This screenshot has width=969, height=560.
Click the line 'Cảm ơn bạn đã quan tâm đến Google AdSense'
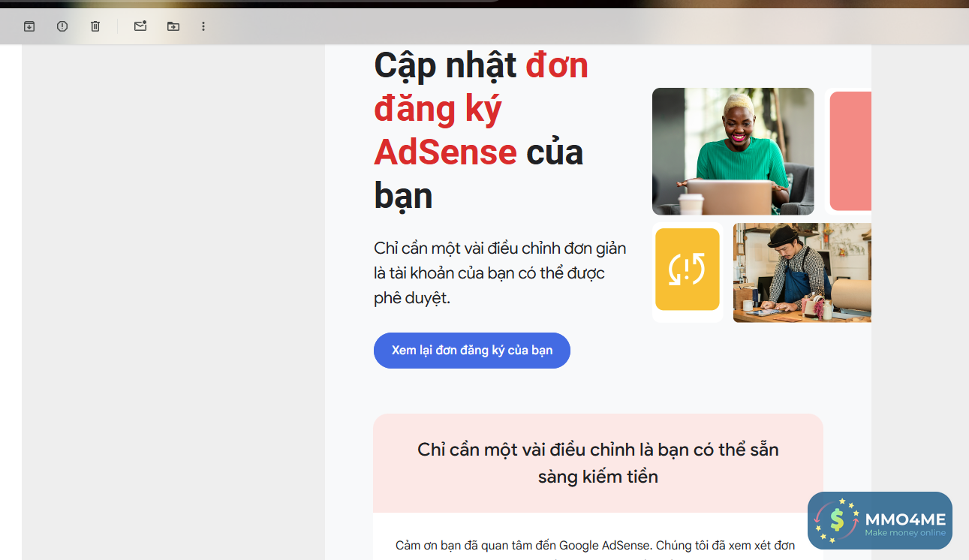(595, 545)
